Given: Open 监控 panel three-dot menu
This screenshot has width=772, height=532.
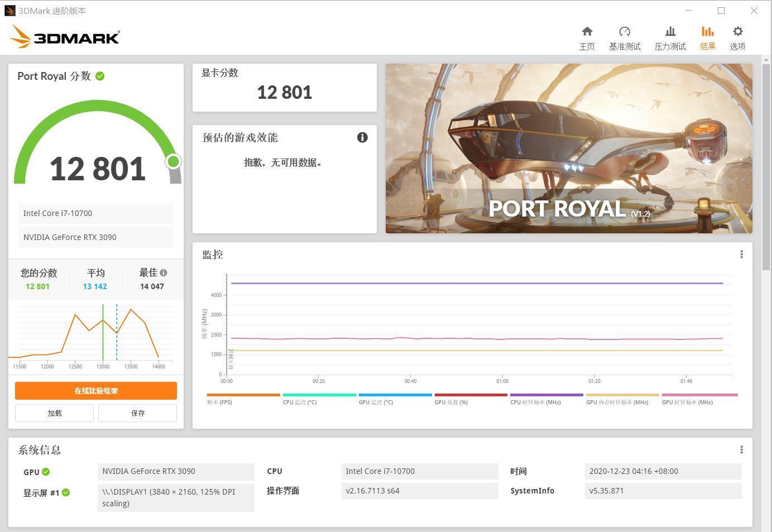Looking at the screenshot, I should tap(741, 255).
